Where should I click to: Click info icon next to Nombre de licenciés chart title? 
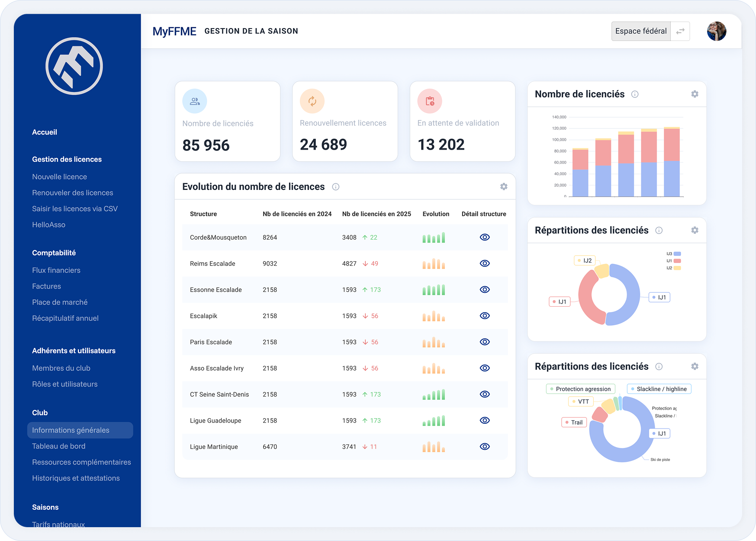[x=635, y=94]
